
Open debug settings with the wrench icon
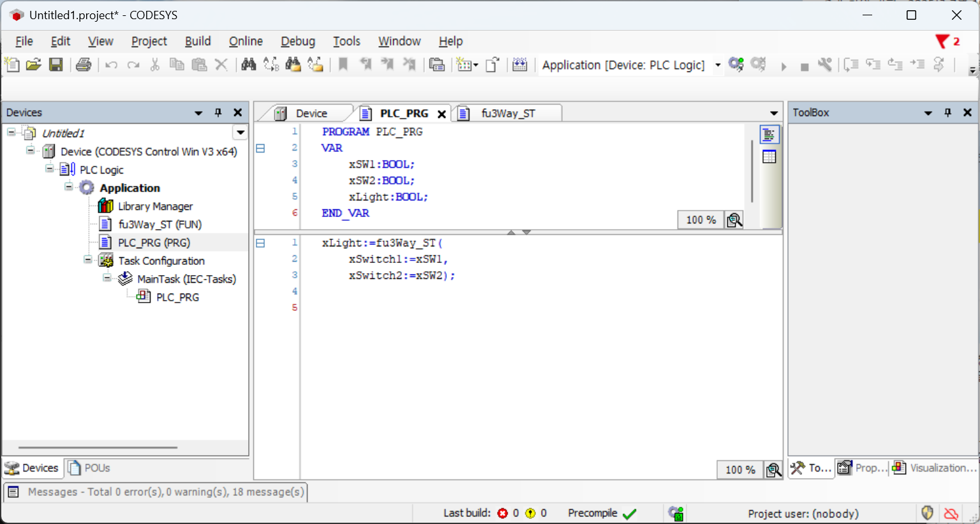tap(825, 64)
